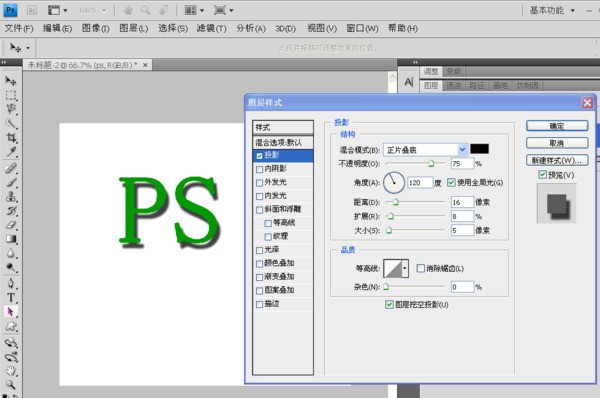Enable the 外发光 style checkbox
This screenshot has width=600, height=398.
click(x=259, y=183)
